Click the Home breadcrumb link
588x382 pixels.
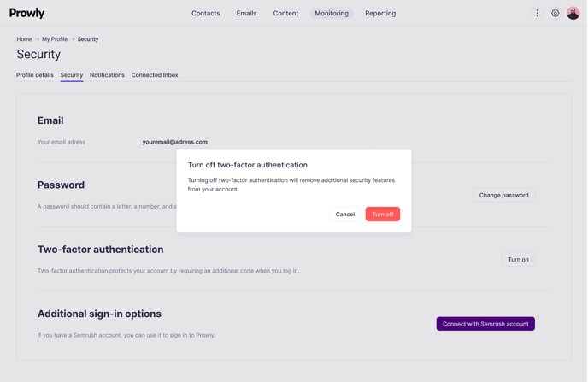(24, 39)
